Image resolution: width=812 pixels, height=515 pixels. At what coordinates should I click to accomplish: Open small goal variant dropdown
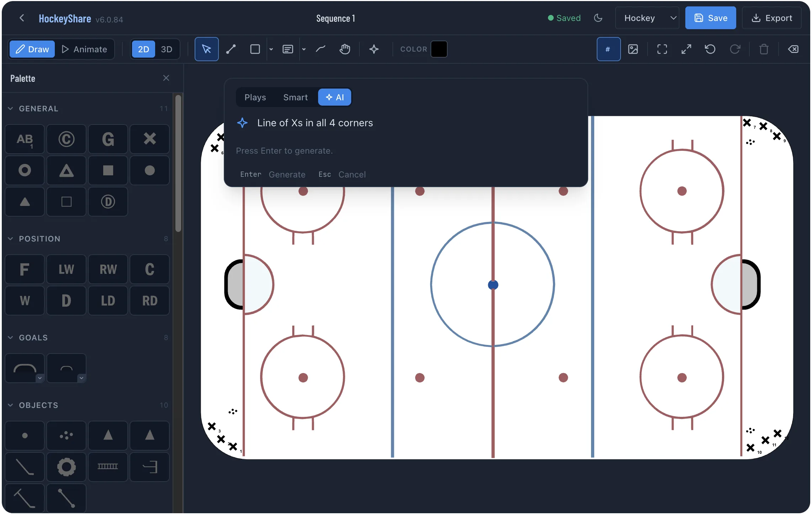(81, 378)
